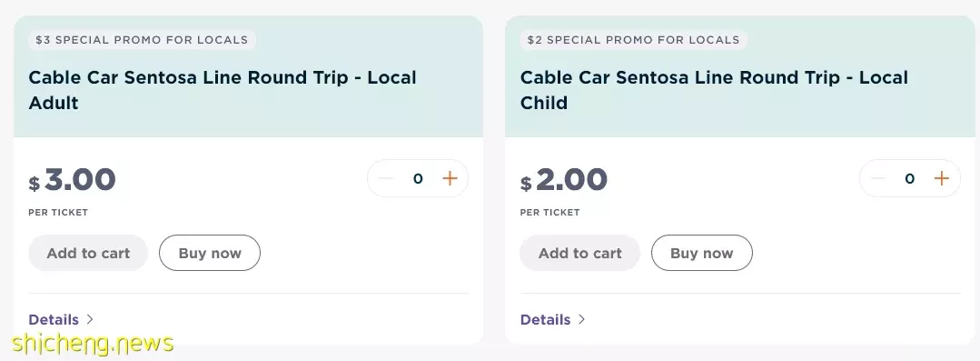
Task: Click the $2 Special Promo for Locals badge
Action: coord(633,40)
